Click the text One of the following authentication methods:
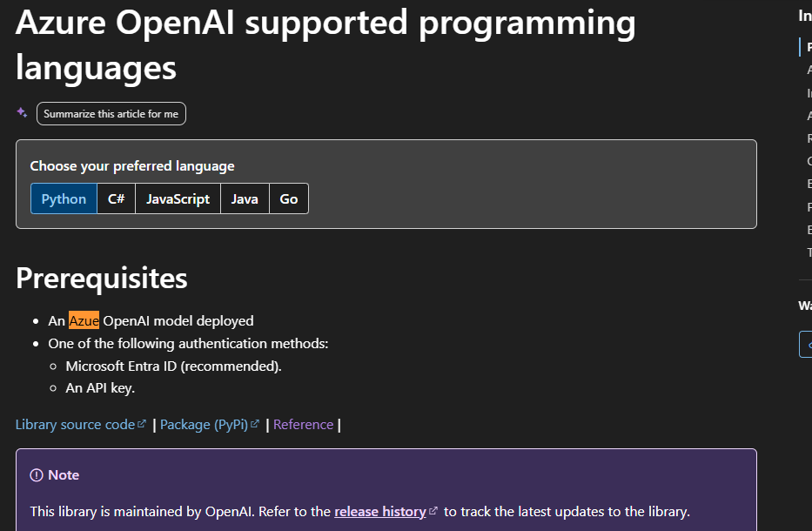The height and width of the screenshot is (531, 812). coord(188,344)
